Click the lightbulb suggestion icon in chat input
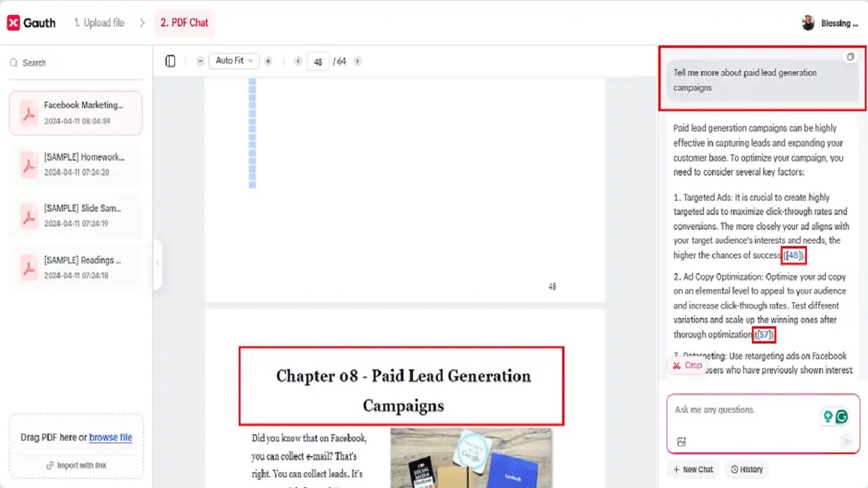This screenshot has width=868, height=488. coord(828,416)
